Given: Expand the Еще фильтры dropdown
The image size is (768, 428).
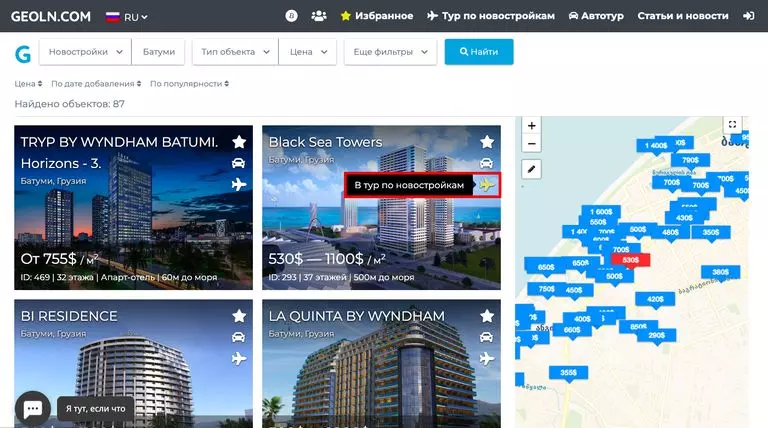Looking at the screenshot, I should click(390, 52).
